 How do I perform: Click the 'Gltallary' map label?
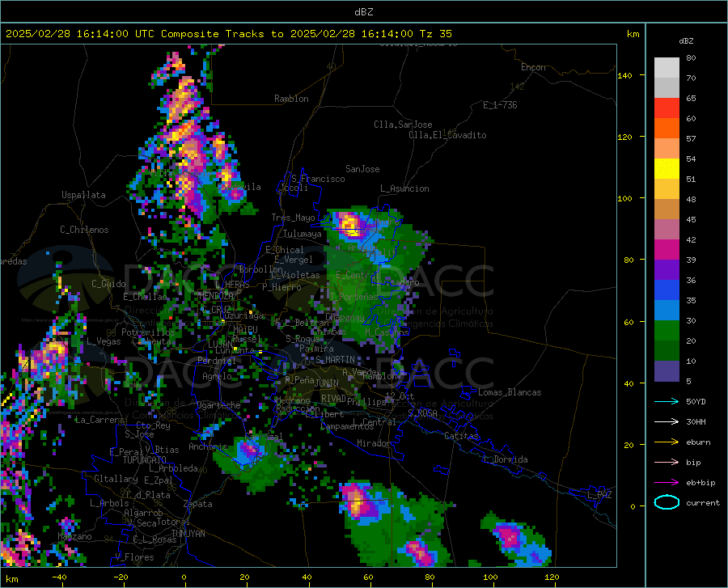point(116,479)
